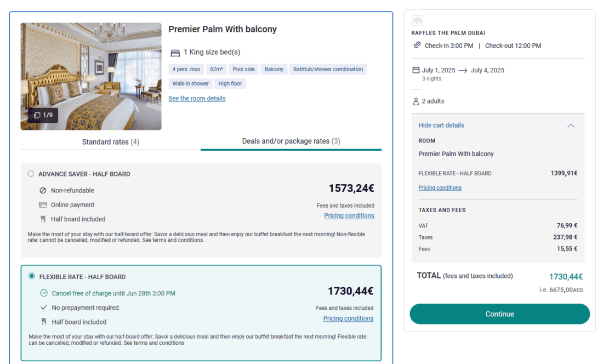Click the Online payment card icon
This screenshot has width=603, height=364.
click(x=43, y=205)
